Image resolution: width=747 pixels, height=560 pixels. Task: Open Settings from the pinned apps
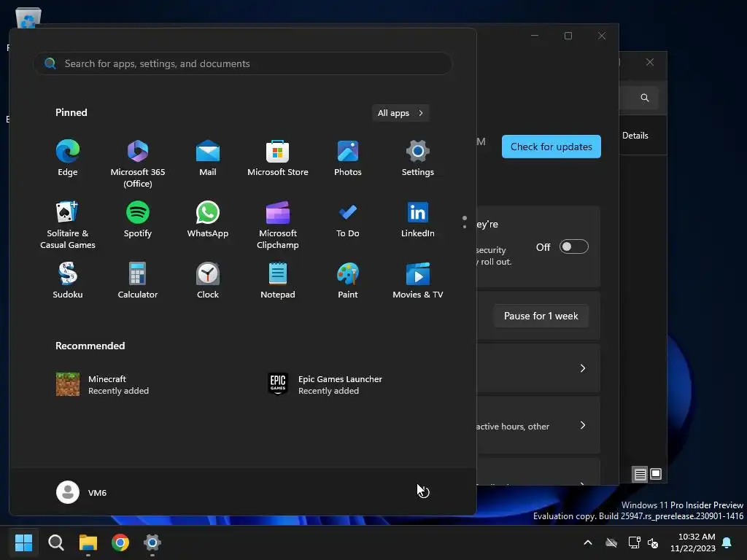tap(418, 158)
